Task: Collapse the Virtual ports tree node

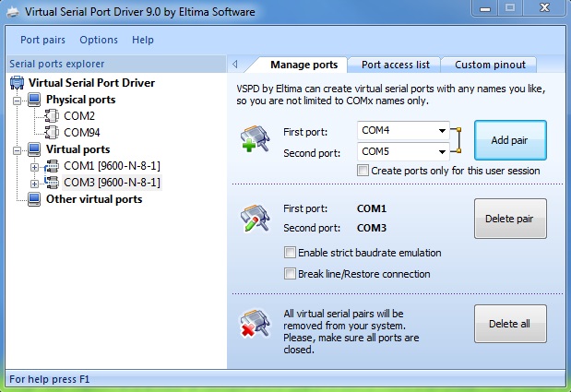Action: point(18,150)
